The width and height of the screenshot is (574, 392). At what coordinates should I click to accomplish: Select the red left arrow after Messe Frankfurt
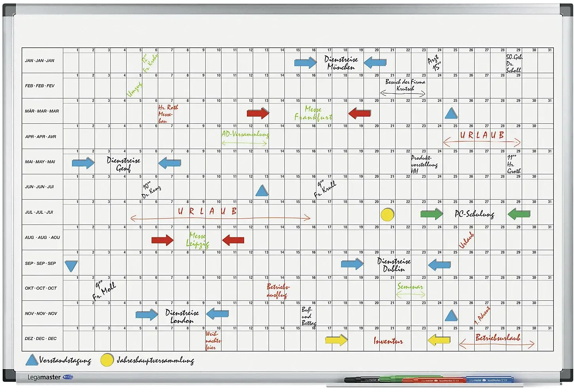tap(359, 113)
